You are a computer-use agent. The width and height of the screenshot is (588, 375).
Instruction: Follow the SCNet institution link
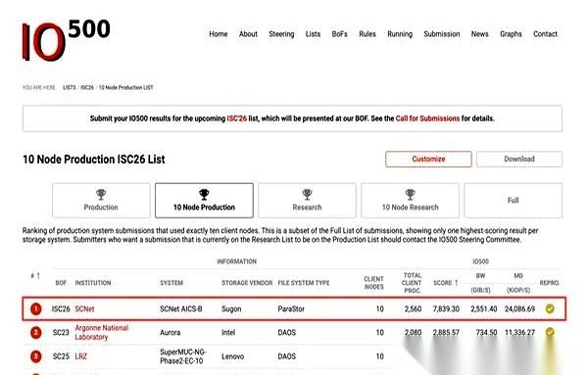click(x=84, y=309)
